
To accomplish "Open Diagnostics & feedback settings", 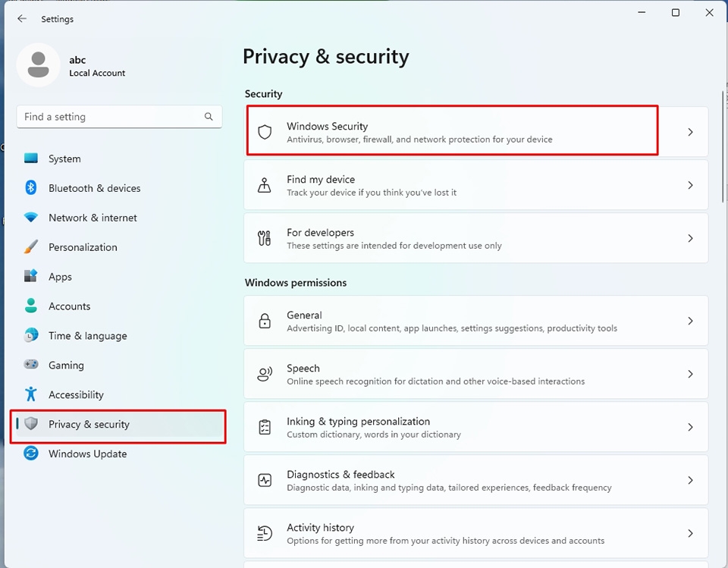I will click(475, 479).
